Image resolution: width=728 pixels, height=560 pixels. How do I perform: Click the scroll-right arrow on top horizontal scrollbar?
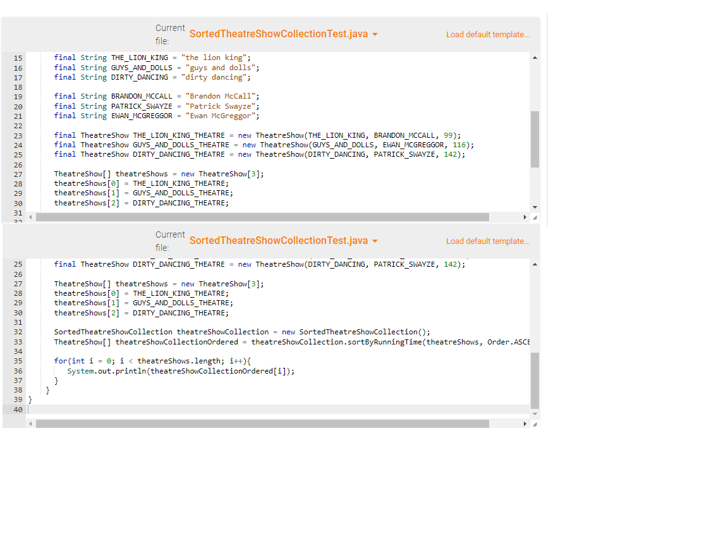[x=525, y=216]
